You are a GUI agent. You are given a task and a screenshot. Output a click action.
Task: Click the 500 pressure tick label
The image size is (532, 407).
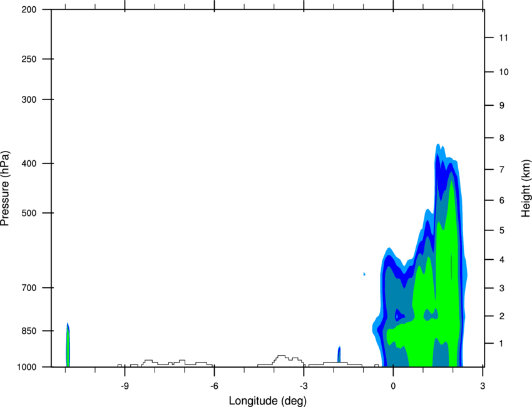click(29, 213)
